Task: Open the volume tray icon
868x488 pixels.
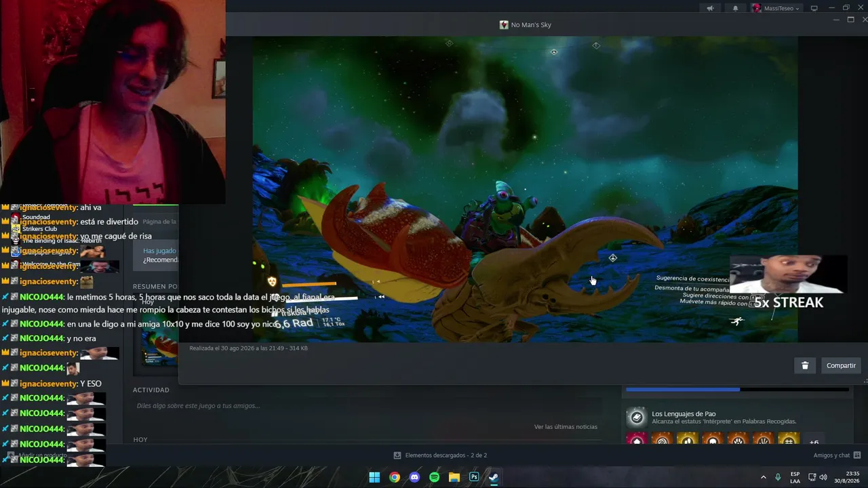Action: click(823, 477)
